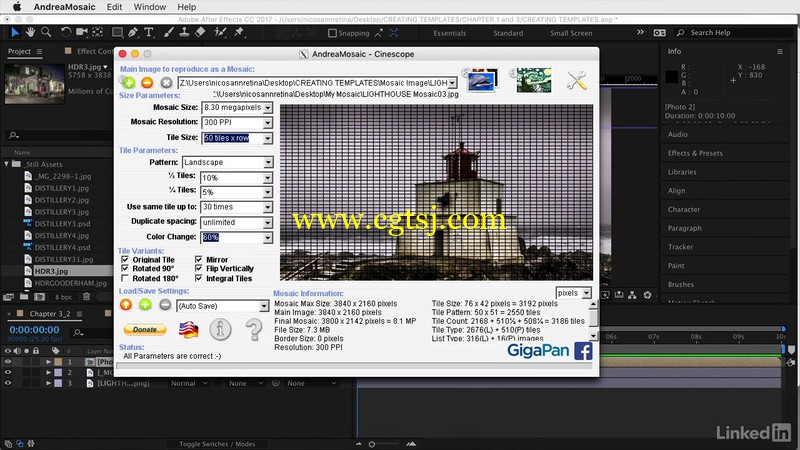Switch to the Essentials workspace
This screenshot has height=450, width=800.
click(x=449, y=33)
